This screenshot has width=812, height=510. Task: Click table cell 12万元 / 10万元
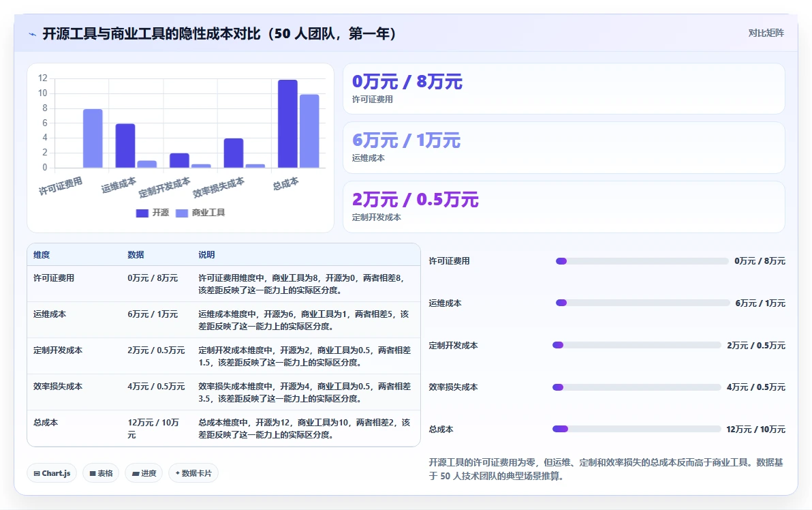coord(153,429)
